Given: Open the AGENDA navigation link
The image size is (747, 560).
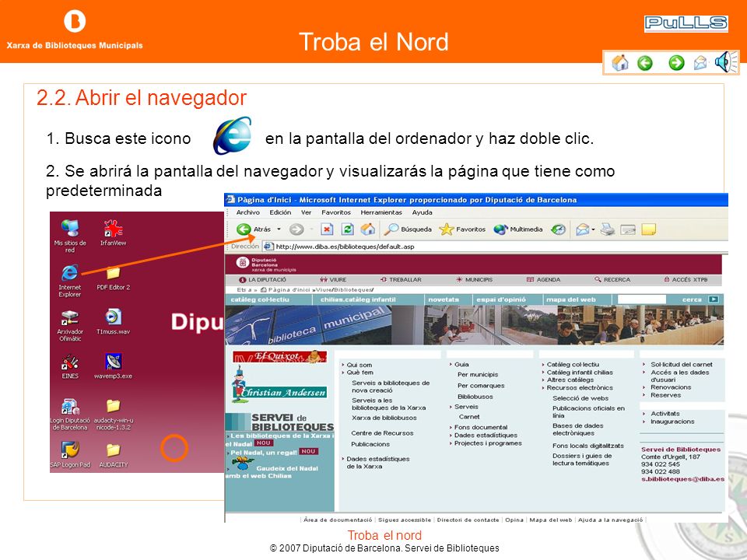Looking at the screenshot, I should click(543, 279).
